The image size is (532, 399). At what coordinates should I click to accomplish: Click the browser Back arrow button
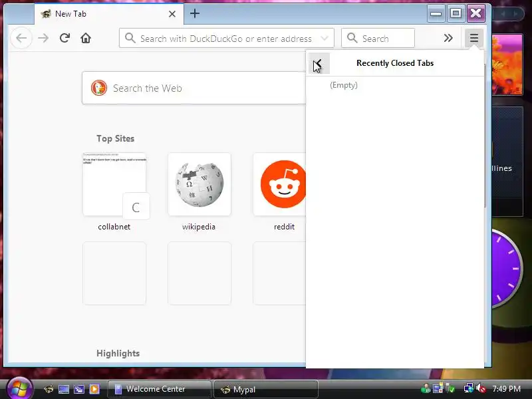click(21, 38)
